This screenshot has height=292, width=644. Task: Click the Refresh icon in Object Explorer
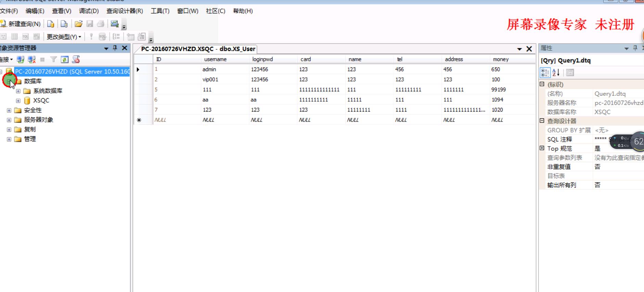pyautogui.click(x=64, y=60)
